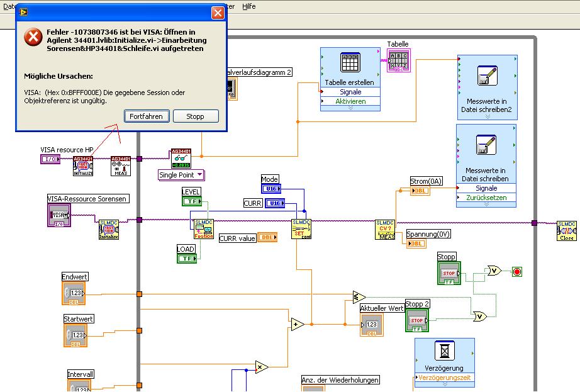
Task: Open the Single Point dropdown
Action: 181,175
